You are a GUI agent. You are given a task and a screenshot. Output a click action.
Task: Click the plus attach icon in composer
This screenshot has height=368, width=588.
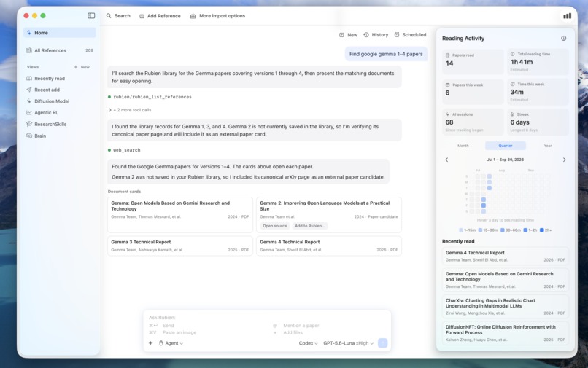point(150,343)
